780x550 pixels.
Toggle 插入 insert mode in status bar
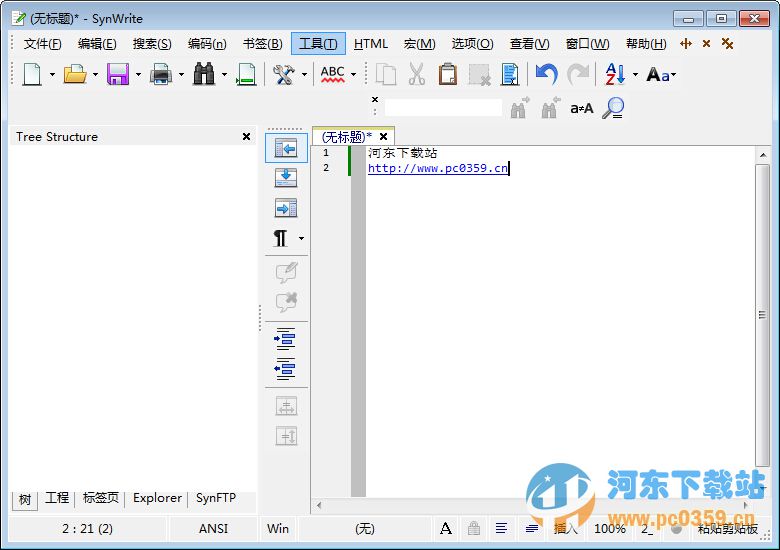pyautogui.click(x=566, y=529)
